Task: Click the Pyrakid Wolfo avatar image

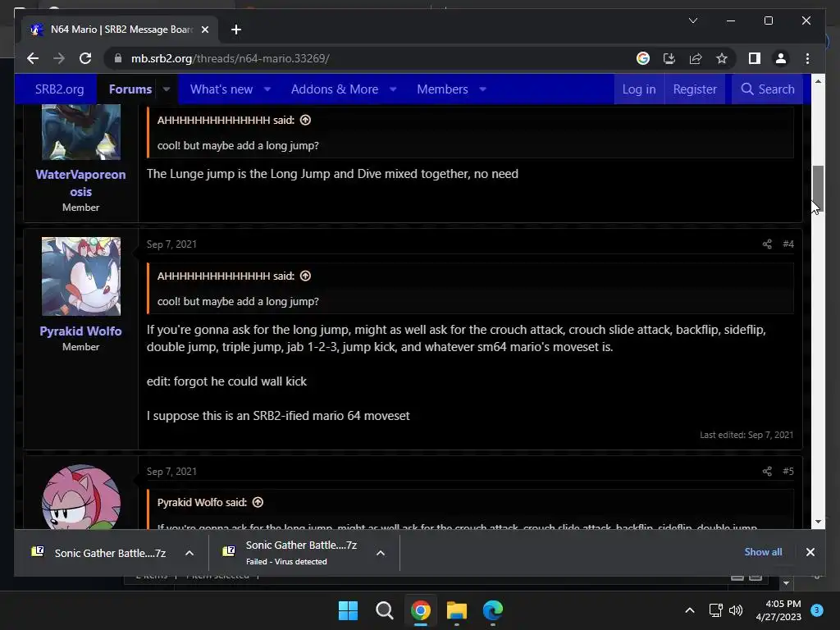Action: click(81, 276)
